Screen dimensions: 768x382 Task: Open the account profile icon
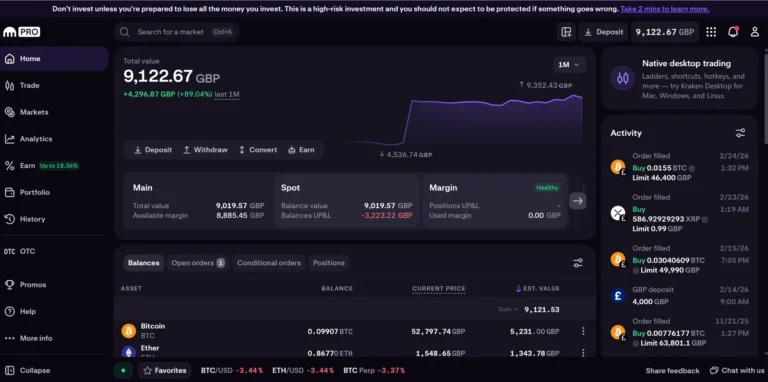(755, 32)
